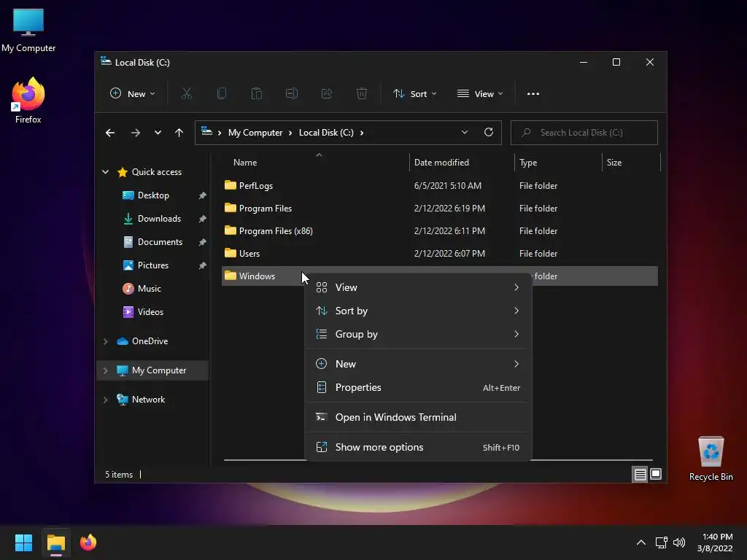Choose Open in Windows Terminal
Screen dimensions: 747x560
pyautogui.click(x=418, y=418)
